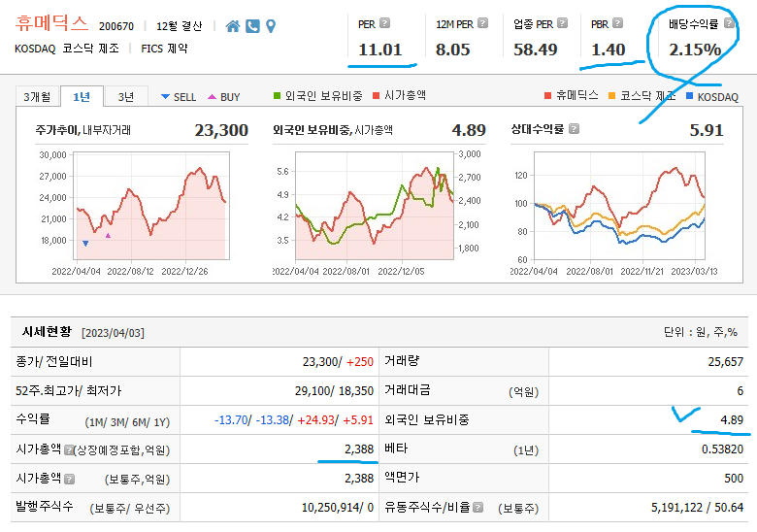Click the phone contact icon
757x532 pixels.
click(252, 26)
